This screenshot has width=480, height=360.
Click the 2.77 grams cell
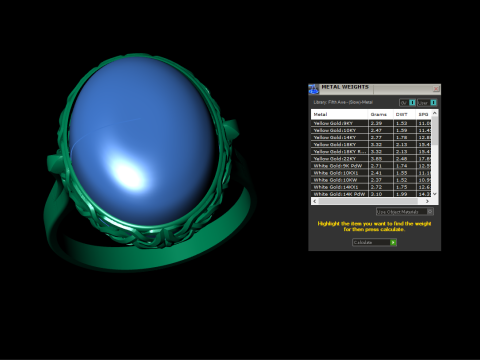pos(381,137)
